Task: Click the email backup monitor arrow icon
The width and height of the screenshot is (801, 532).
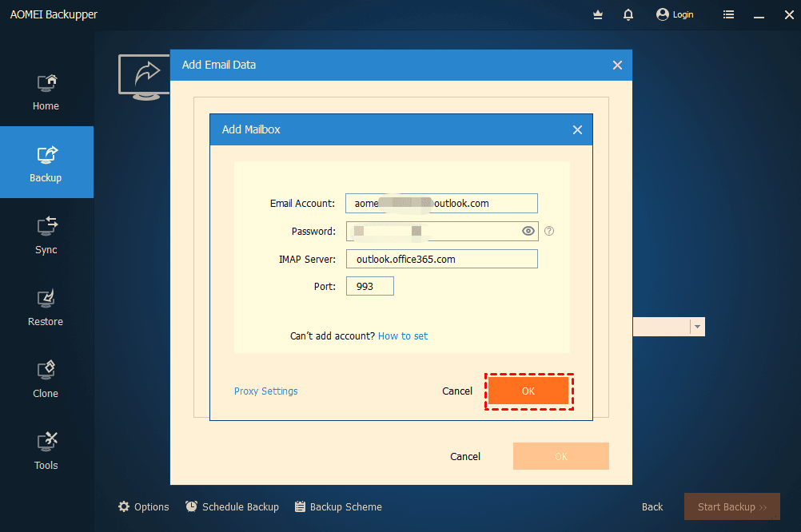Action: (x=145, y=77)
